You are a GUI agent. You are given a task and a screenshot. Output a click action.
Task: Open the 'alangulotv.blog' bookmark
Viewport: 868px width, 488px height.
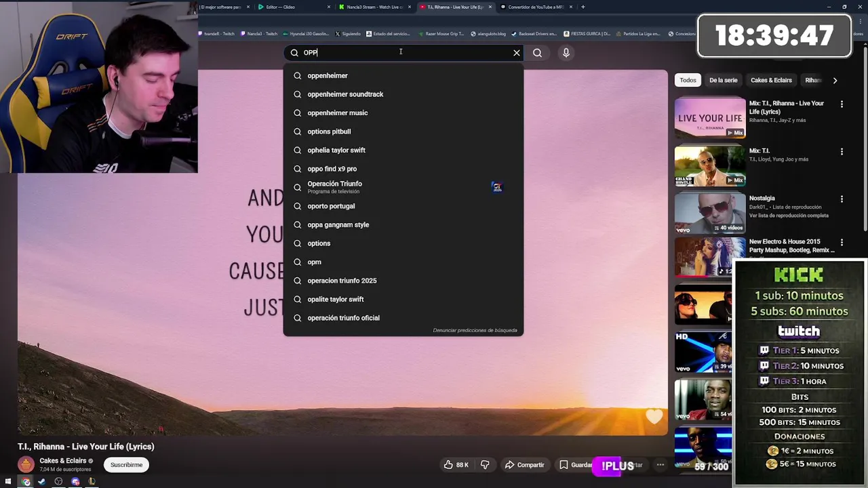[488, 33]
